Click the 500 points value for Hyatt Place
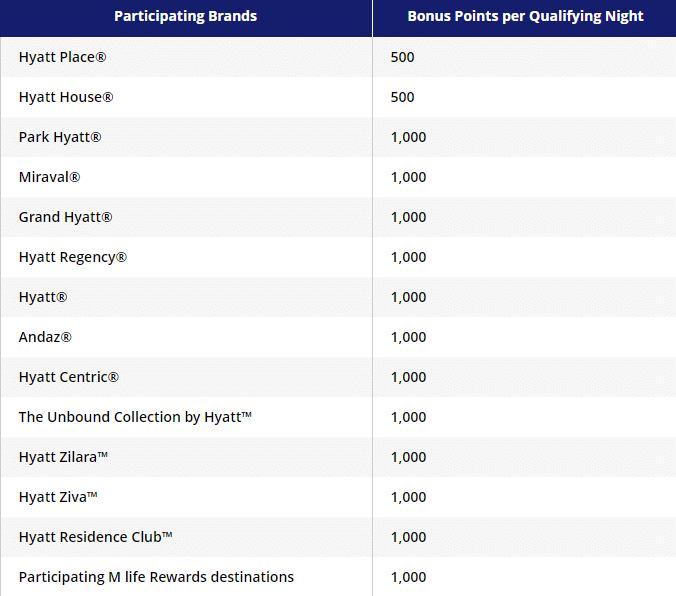The image size is (676, 596). click(402, 57)
